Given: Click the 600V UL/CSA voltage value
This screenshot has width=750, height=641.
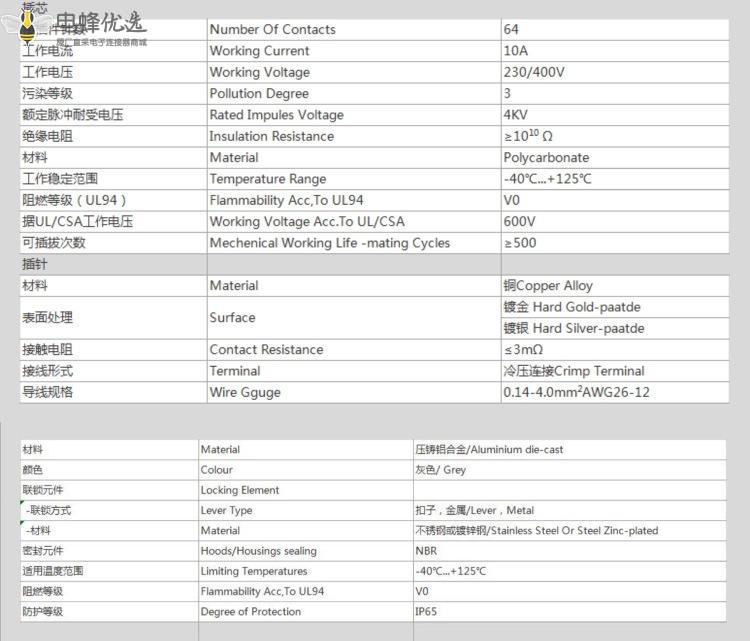Looking at the screenshot, I should 519,222.
